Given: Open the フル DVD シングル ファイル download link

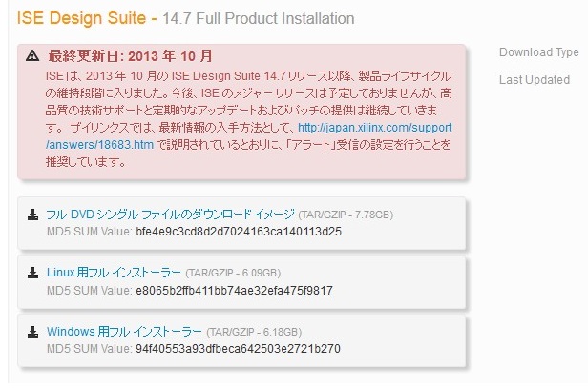Looking at the screenshot, I should point(170,215).
